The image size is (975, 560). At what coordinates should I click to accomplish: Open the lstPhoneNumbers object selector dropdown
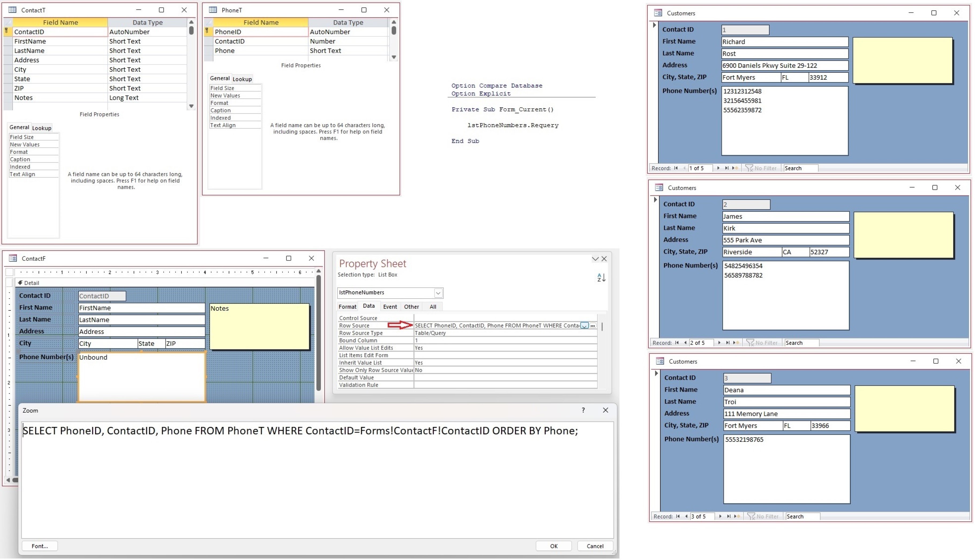tap(438, 293)
